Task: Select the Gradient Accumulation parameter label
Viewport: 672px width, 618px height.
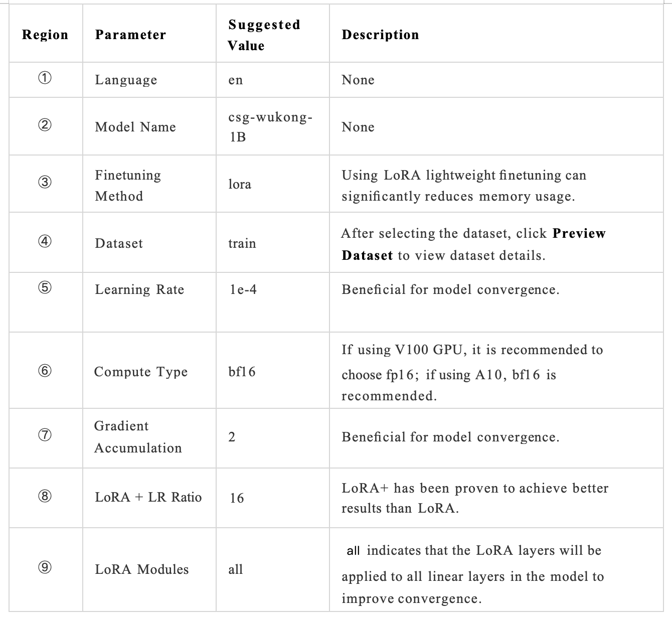Action: (x=138, y=437)
